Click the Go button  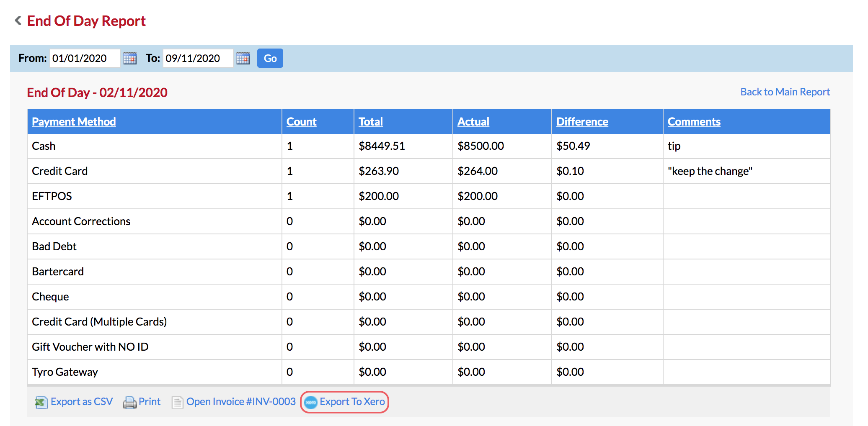(x=270, y=58)
